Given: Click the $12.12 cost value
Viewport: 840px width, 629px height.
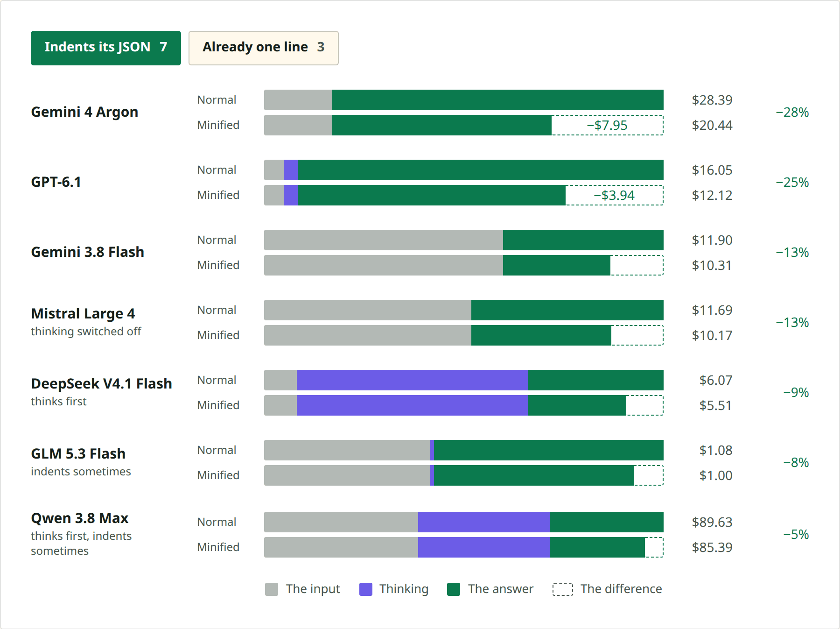Looking at the screenshot, I should click(712, 195).
